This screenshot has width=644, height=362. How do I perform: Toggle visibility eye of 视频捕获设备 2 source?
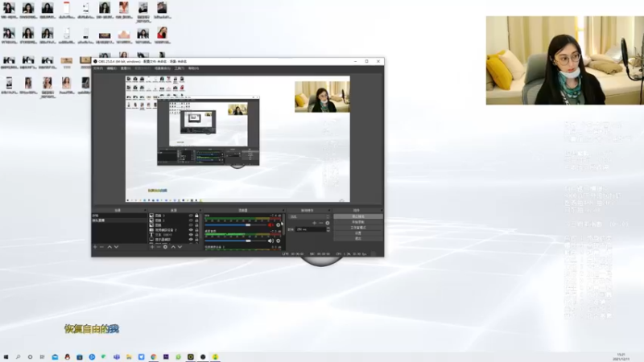tap(191, 230)
